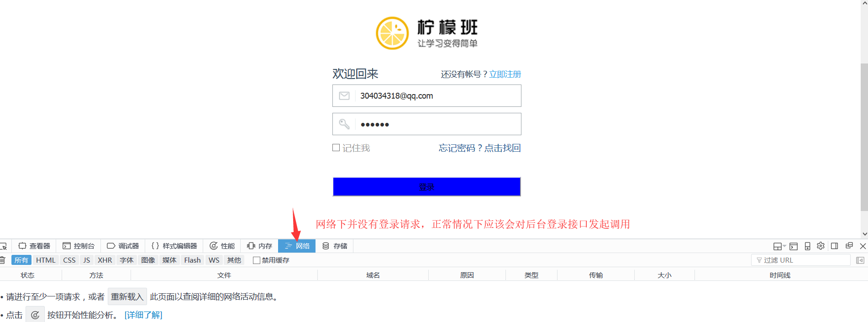Filter requests by HTML
Image resolution: width=868 pixels, height=322 pixels.
(x=46, y=260)
